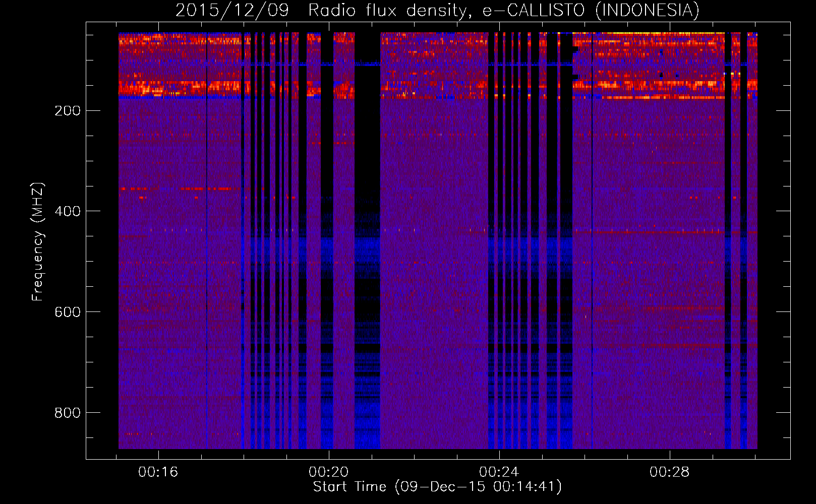Click the "400" frequency tick label
Screen dimensions: 816x504
68,212
